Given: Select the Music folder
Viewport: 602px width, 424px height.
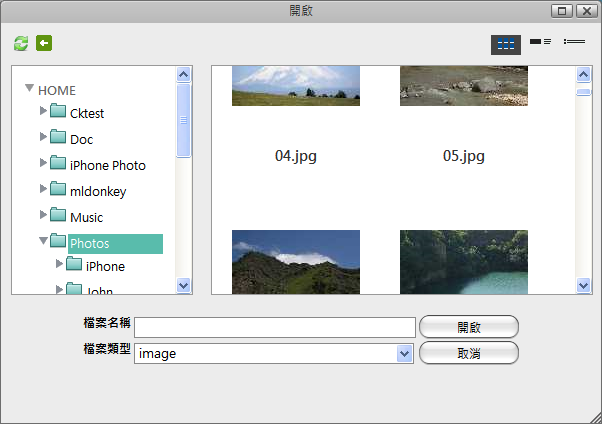Looking at the screenshot, I should [x=86, y=217].
